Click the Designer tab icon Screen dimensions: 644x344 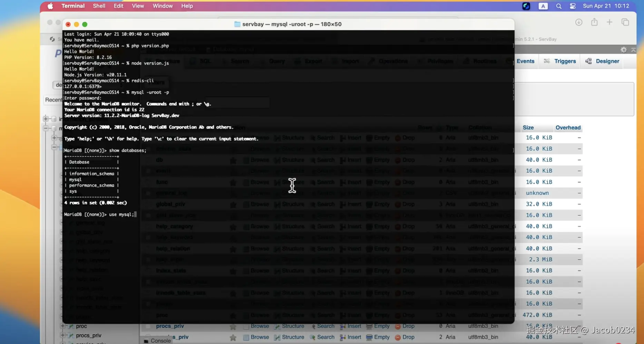pos(588,61)
